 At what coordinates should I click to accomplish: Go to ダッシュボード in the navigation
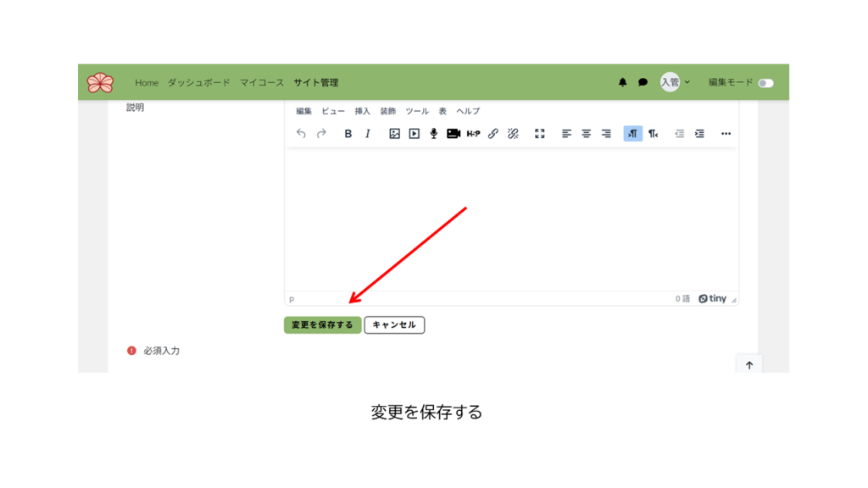198,82
